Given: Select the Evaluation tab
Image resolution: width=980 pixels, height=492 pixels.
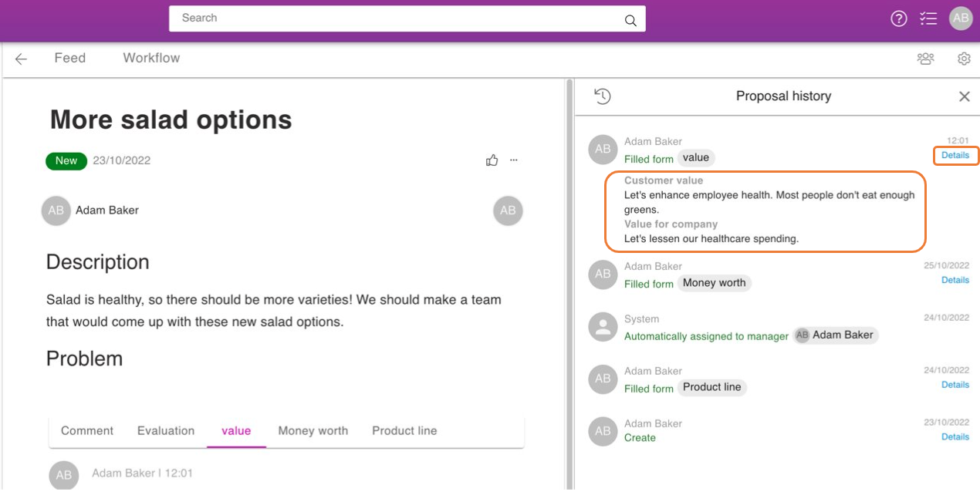Looking at the screenshot, I should coord(166,431).
